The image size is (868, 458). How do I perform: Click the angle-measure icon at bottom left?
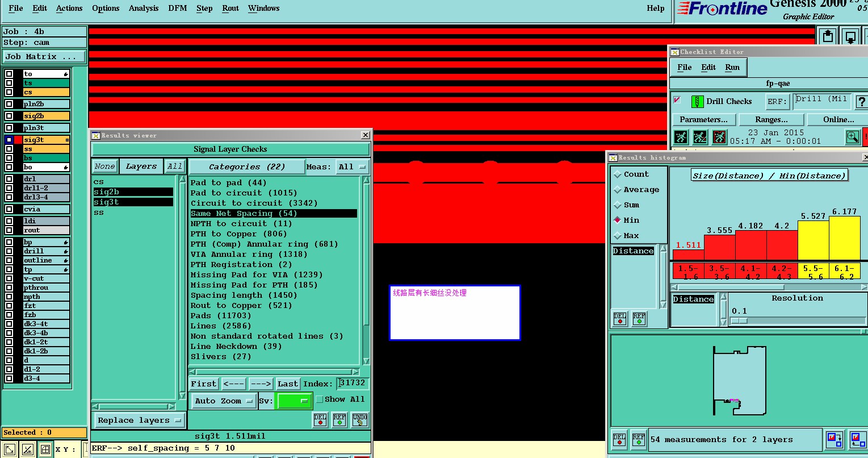[28, 449]
